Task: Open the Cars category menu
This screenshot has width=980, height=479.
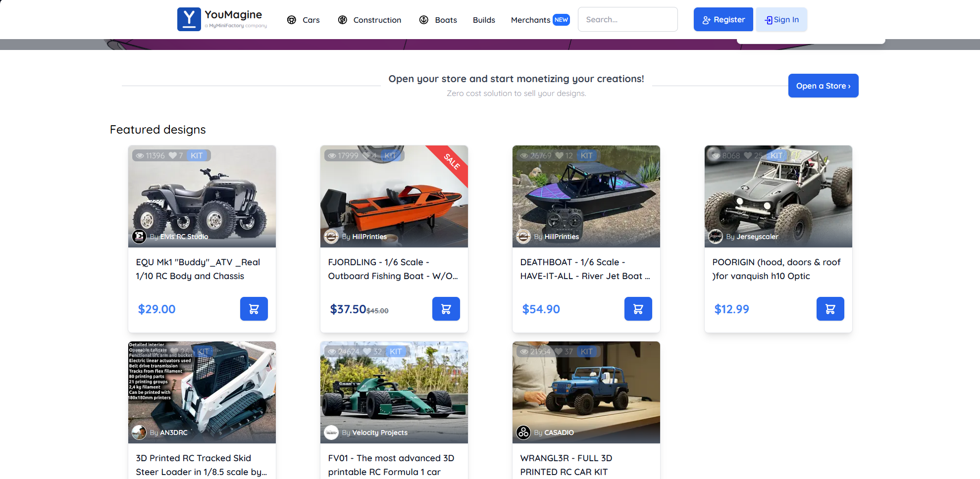Action: 304,20
